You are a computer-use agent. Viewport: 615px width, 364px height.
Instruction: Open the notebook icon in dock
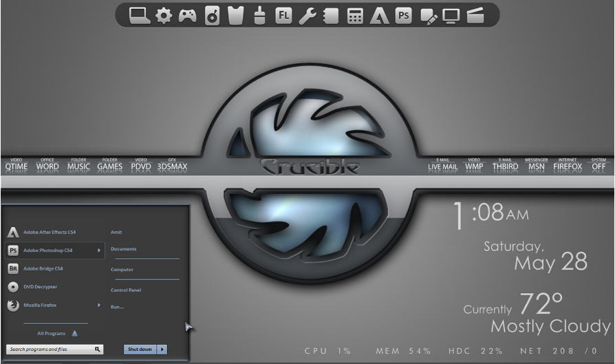tap(331, 16)
